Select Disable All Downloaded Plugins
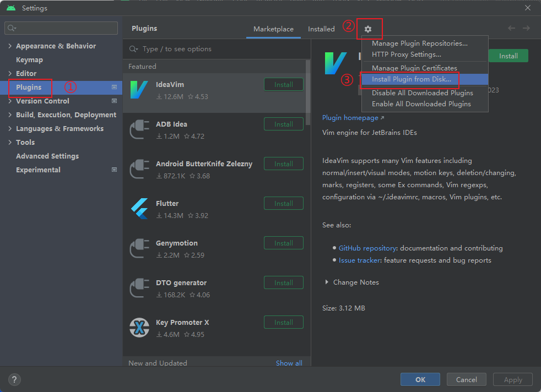The height and width of the screenshot is (392, 541). pos(425,92)
